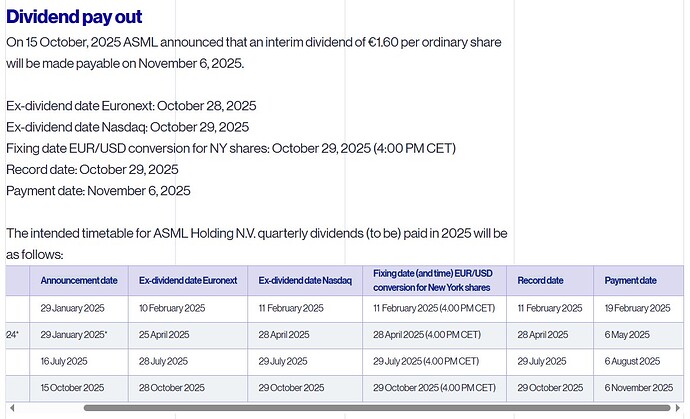Click the Payment date column header

[630, 281]
